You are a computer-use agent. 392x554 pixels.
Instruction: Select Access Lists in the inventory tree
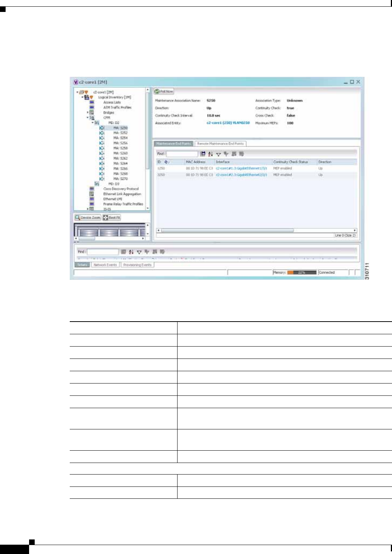112,102
